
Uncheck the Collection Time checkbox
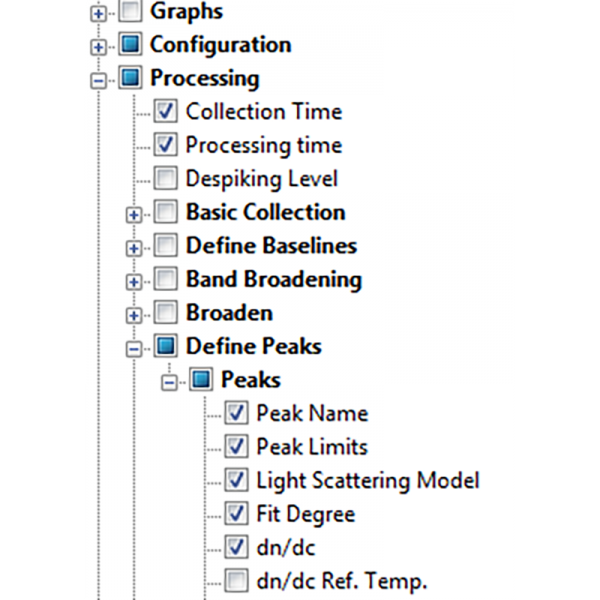pyautogui.click(x=166, y=111)
